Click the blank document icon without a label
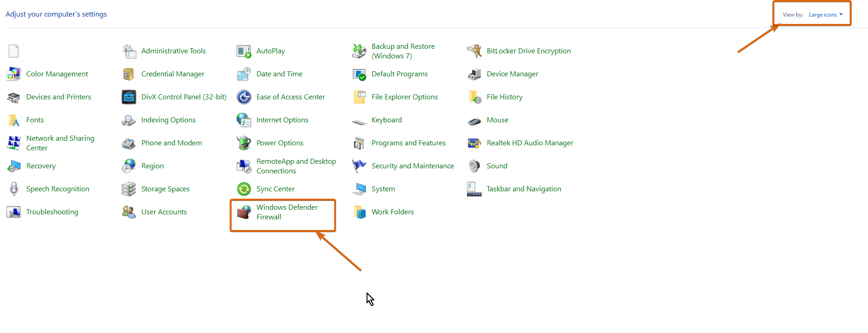The width and height of the screenshot is (868, 333). [14, 51]
